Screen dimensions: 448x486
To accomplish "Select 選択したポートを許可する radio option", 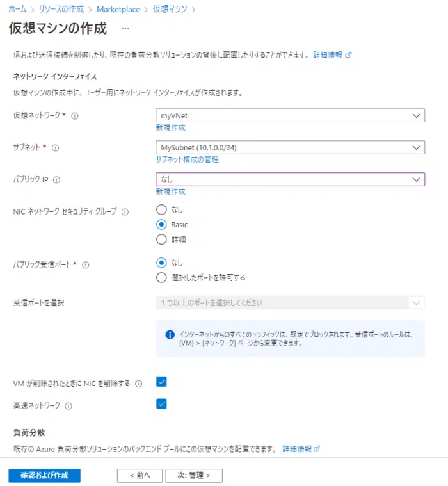I will point(161,278).
